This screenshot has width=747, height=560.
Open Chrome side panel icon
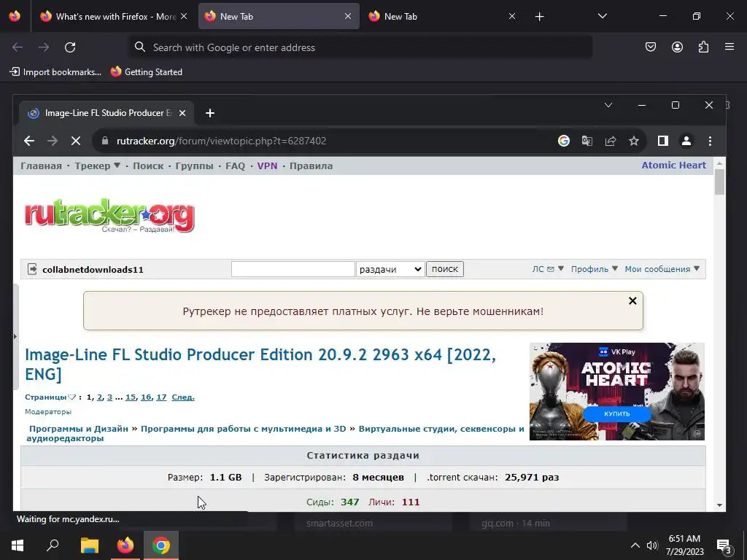pyautogui.click(x=662, y=141)
